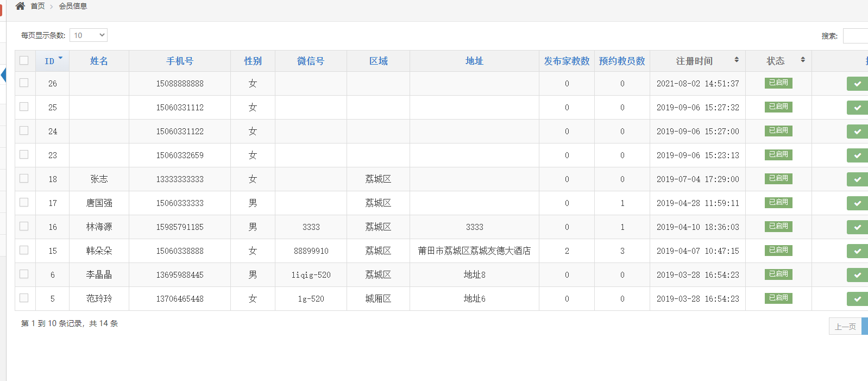Screen dimensions: 868x381
Task: Click the 上一页 pagination button
Action: click(845, 327)
